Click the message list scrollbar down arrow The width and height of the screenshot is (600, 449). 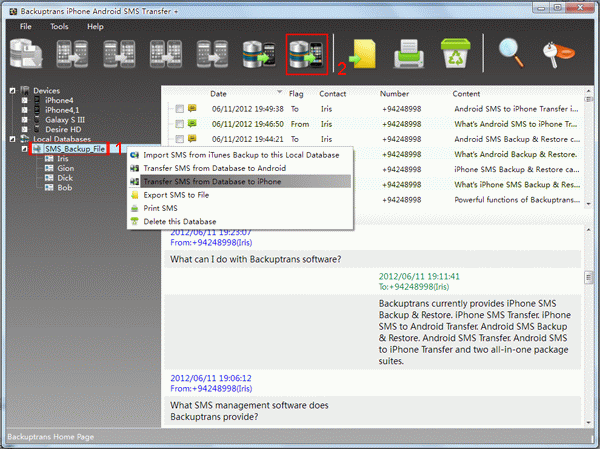tap(589, 204)
